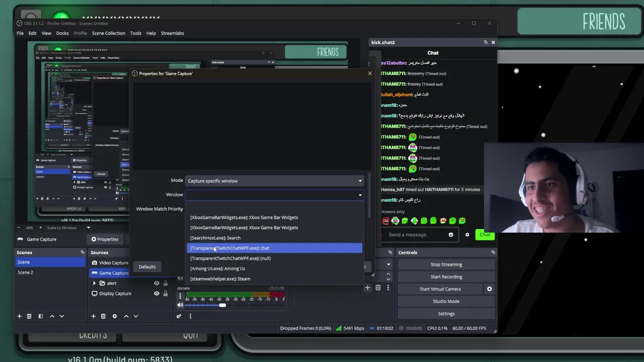Open emoji picker in chat message box
644x362 pixels.
pos(451,235)
